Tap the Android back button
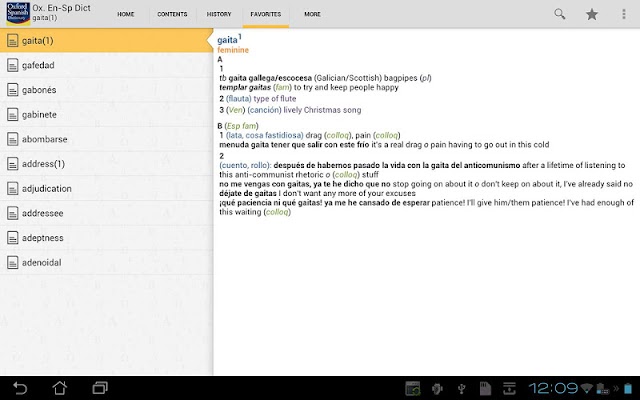This screenshot has height=400, width=640. 20,388
